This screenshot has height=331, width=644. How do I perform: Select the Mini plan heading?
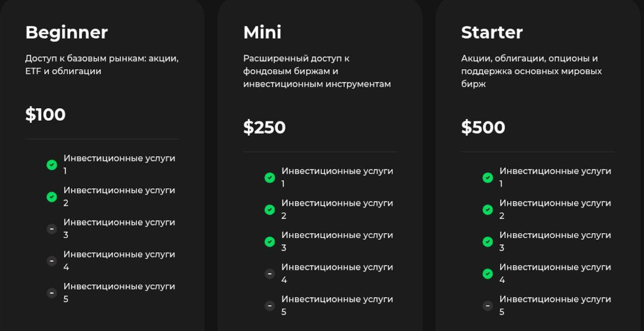coord(262,33)
